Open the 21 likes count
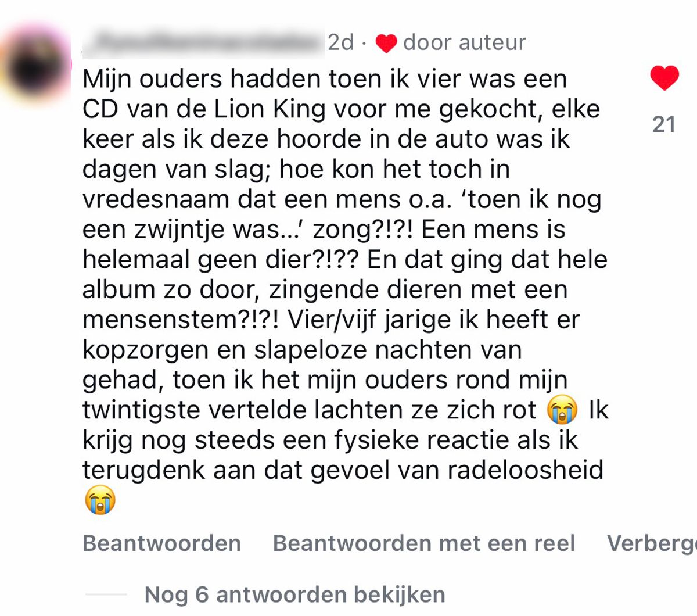Image resolution: width=697 pixels, height=616 pixels. (x=664, y=124)
